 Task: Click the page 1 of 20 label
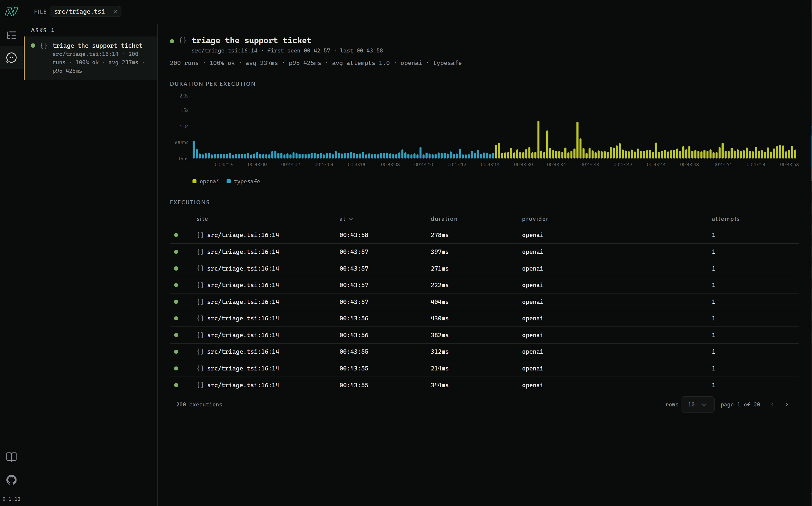[740, 405]
